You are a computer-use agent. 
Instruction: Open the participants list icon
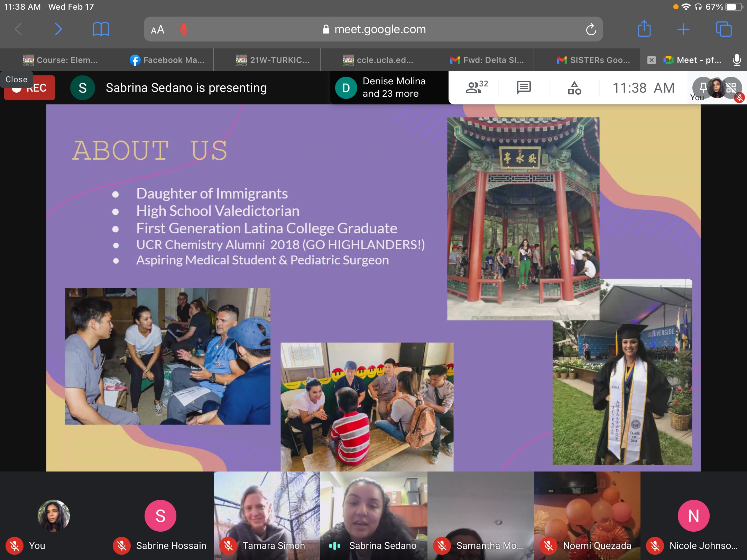476,87
